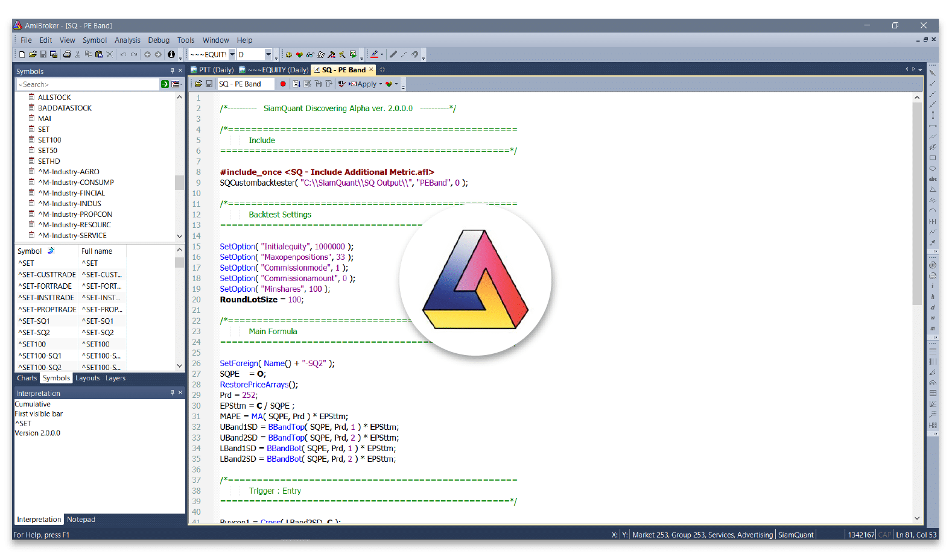The image size is (949, 560).
Task: Click the formula name field SQ - PE Band
Action: (x=246, y=84)
